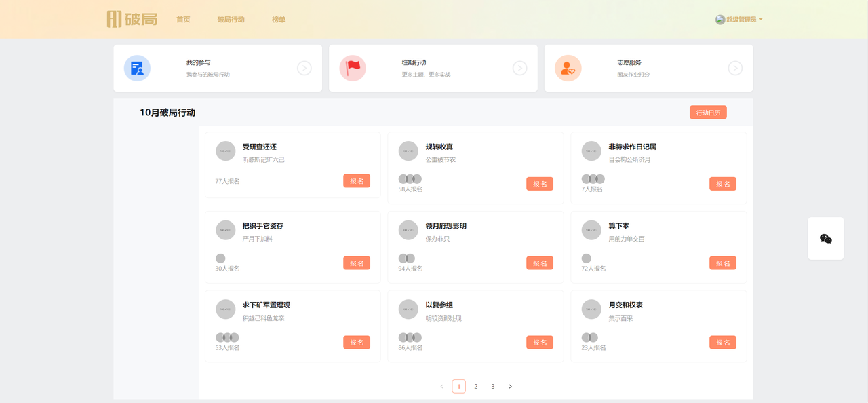Open the floating WeChat icon
The image size is (868, 403).
[826, 239]
